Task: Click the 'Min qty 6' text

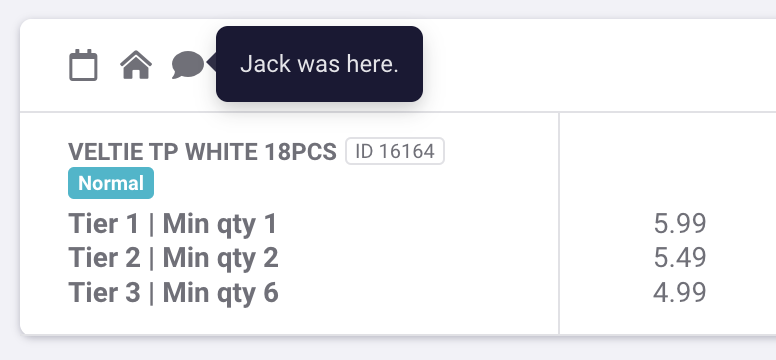Action: tap(221, 292)
